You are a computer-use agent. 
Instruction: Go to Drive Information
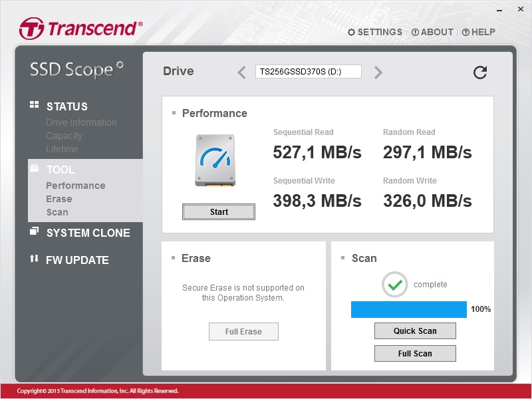point(81,122)
